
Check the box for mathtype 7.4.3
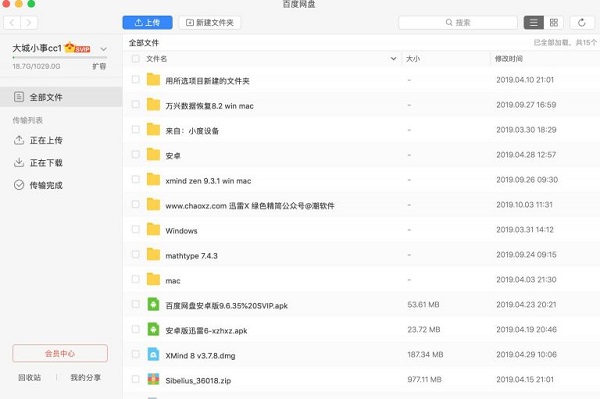pos(135,254)
